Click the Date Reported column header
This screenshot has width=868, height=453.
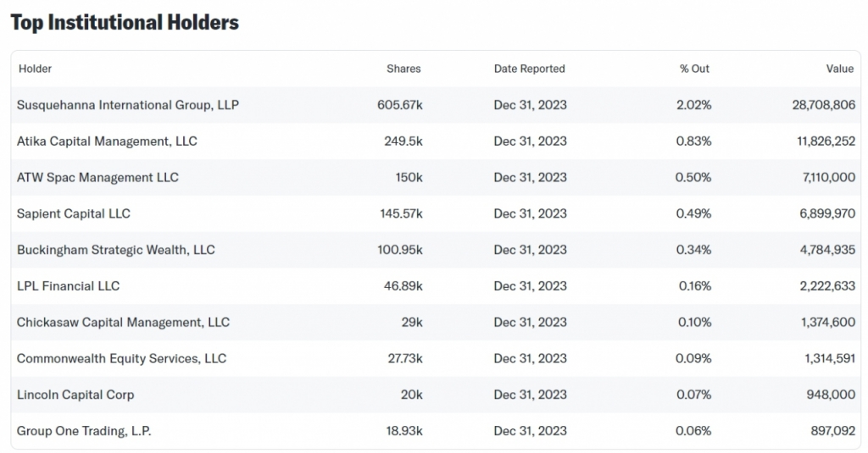pos(529,69)
